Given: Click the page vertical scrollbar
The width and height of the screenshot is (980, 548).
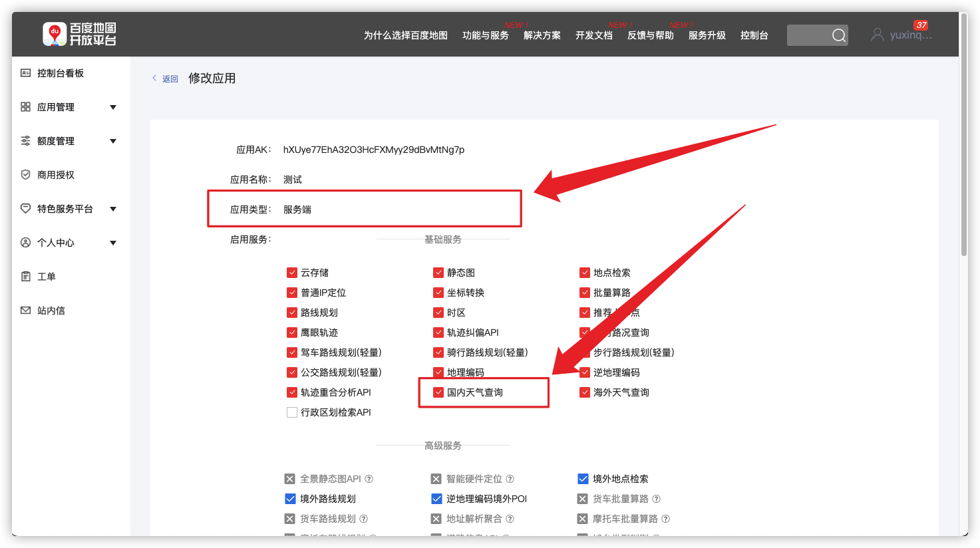Looking at the screenshot, I should 964,135.
